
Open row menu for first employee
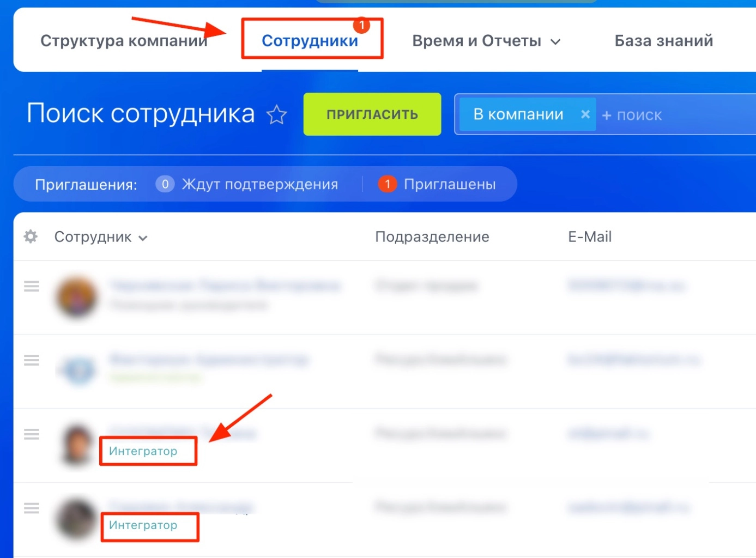pyautogui.click(x=32, y=286)
